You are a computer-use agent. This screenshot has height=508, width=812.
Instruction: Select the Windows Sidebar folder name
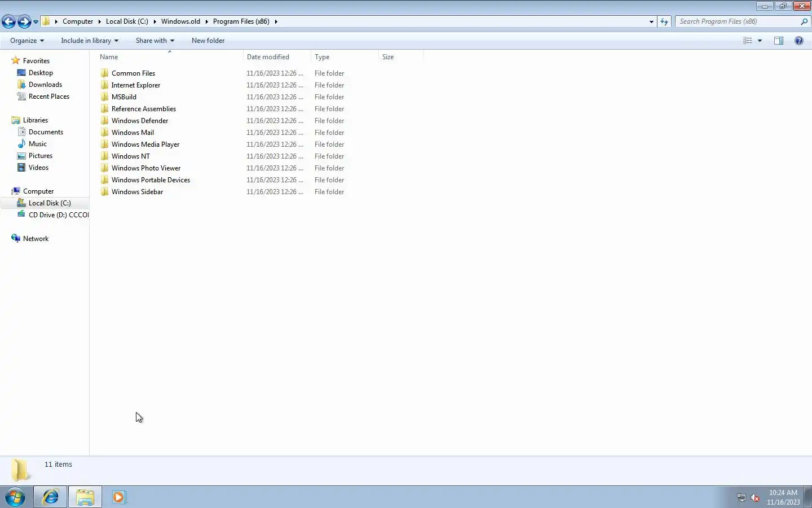coord(137,192)
